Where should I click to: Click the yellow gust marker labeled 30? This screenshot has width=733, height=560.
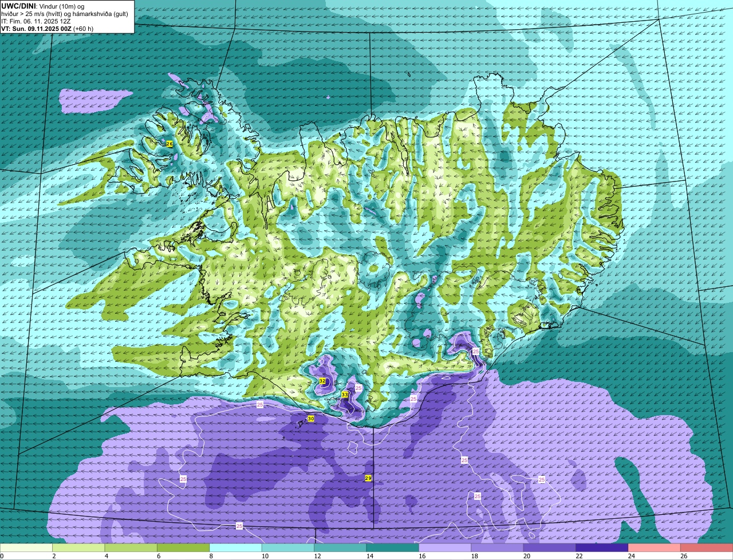click(311, 419)
